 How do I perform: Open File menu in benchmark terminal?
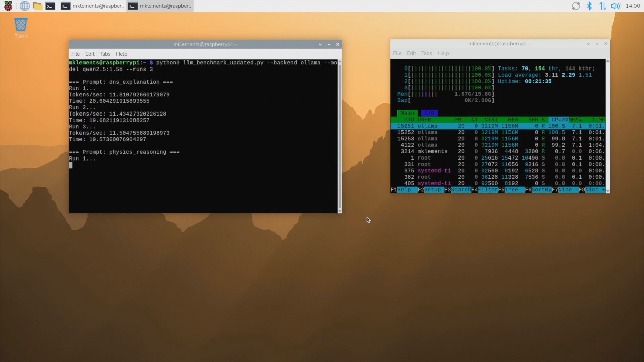pos(75,54)
